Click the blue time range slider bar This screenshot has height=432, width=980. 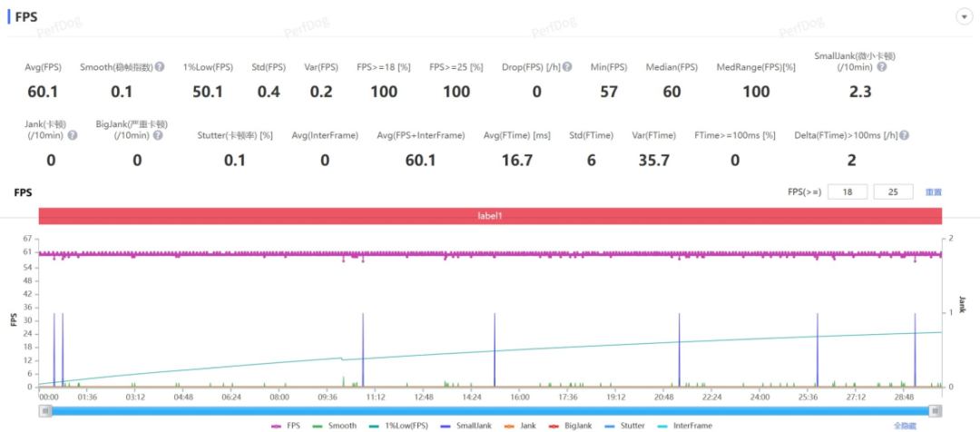[490, 411]
